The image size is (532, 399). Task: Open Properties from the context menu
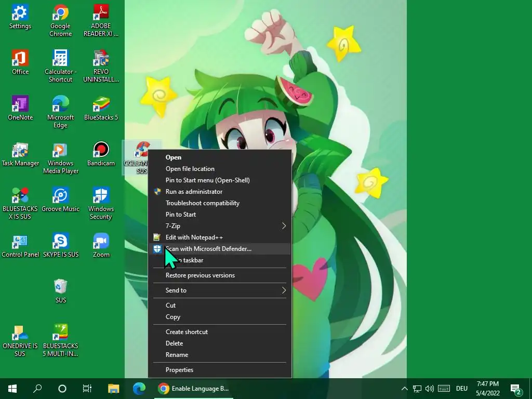coord(220,370)
